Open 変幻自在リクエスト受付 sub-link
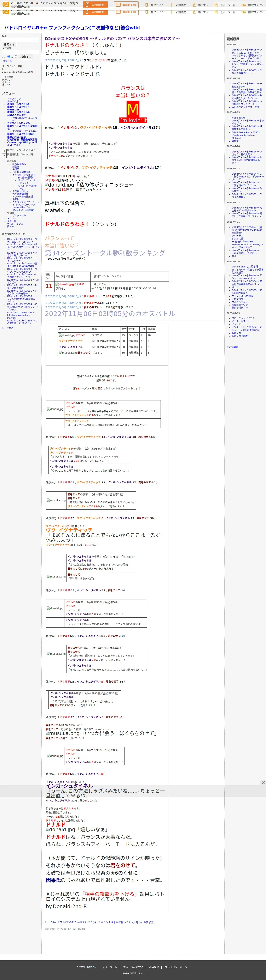Viewport: 266px width, 980px height. coord(25,131)
